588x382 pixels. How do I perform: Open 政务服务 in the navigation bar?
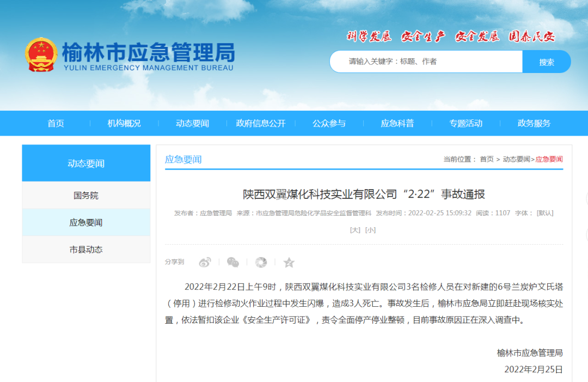(534, 123)
